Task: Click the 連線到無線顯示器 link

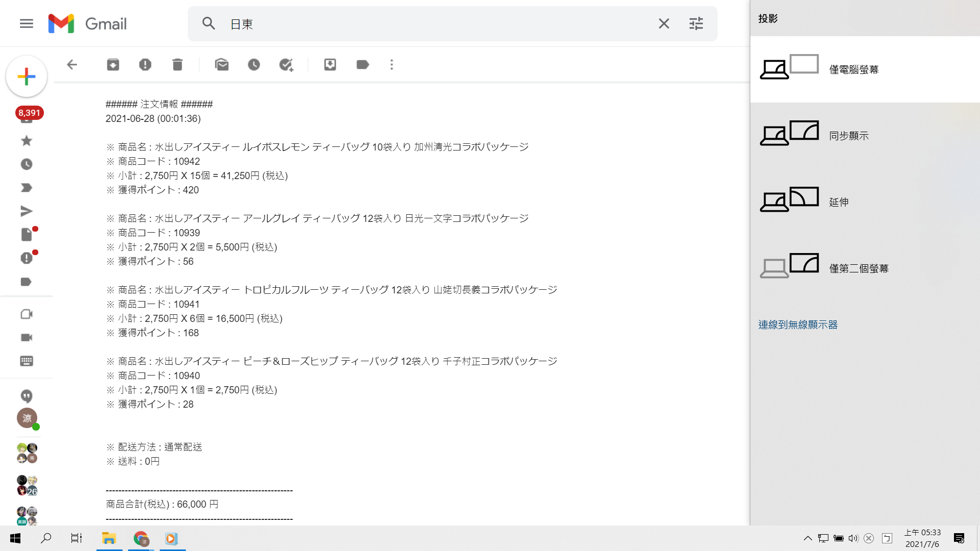Action: (x=798, y=325)
